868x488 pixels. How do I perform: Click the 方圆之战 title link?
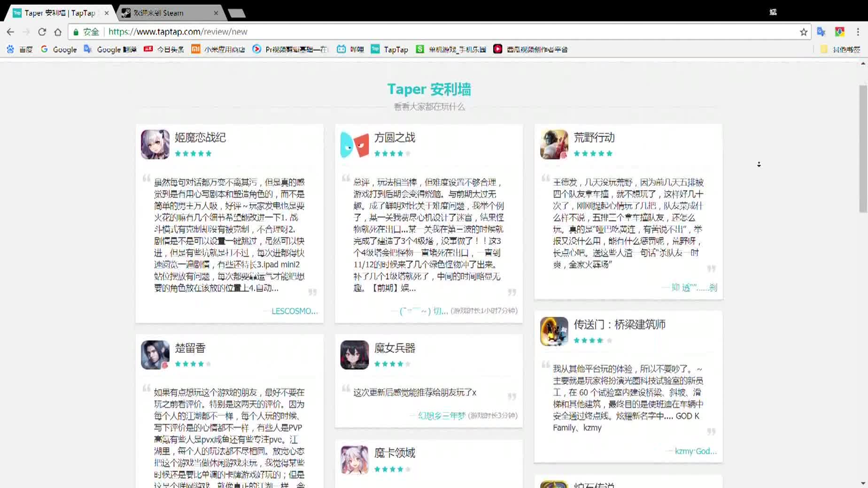395,137
